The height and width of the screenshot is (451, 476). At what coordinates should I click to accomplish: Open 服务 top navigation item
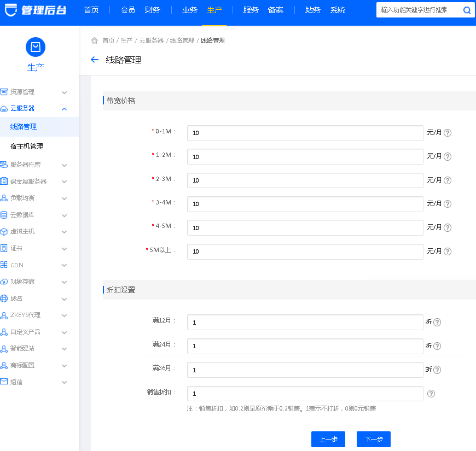251,10
